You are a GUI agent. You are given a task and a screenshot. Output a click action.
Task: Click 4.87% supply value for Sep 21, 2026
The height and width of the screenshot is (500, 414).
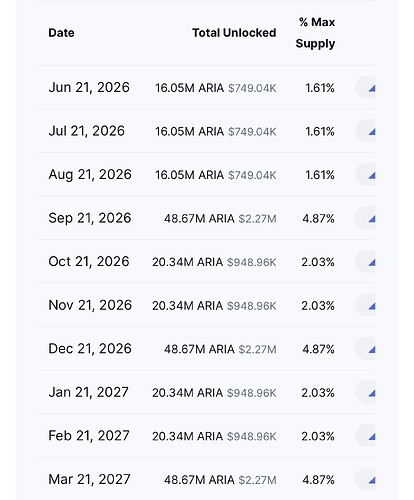(x=318, y=219)
